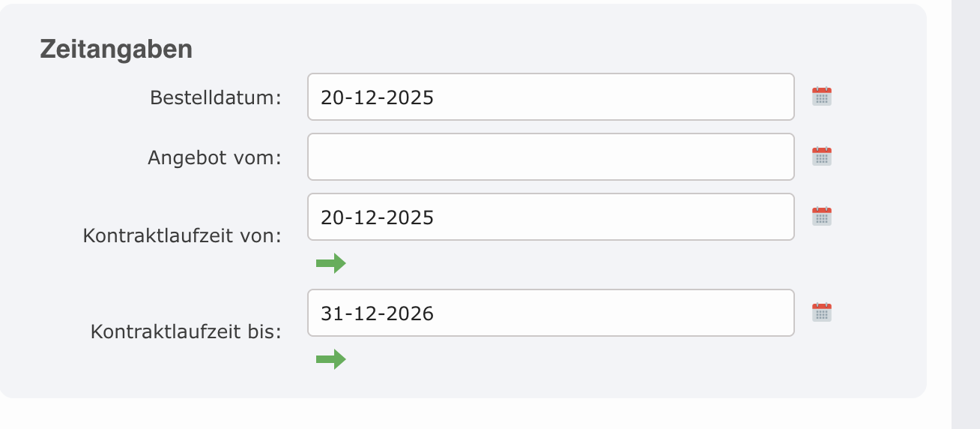Screen dimensions: 980x429
Task: Open the calendar picker for Angebot vom
Action: [822, 157]
